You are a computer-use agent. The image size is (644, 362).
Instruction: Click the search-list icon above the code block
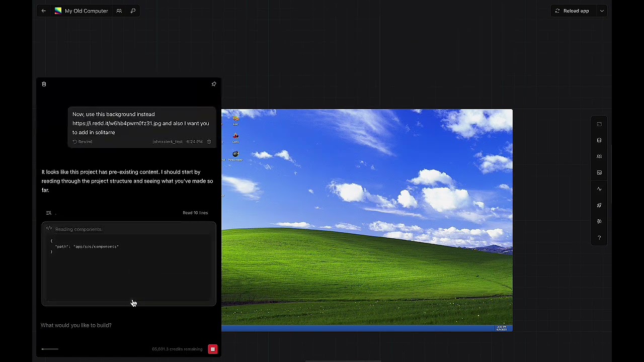click(x=49, y=213)
